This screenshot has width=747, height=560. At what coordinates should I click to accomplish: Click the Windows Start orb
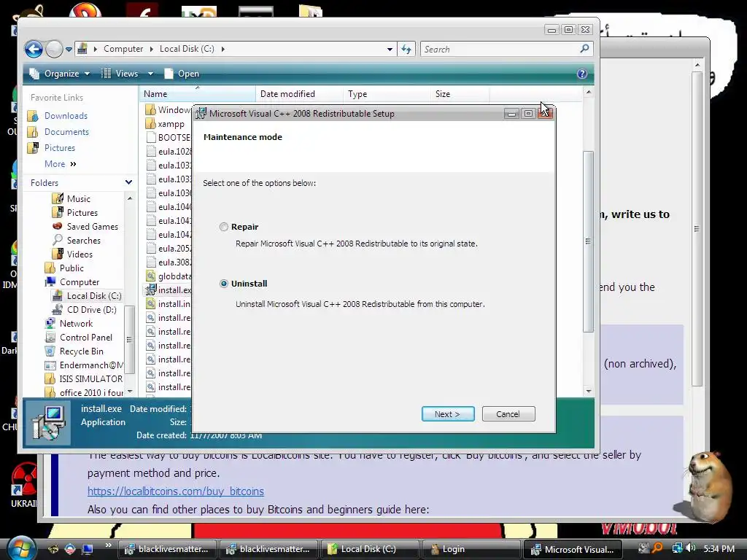(21, 548)
